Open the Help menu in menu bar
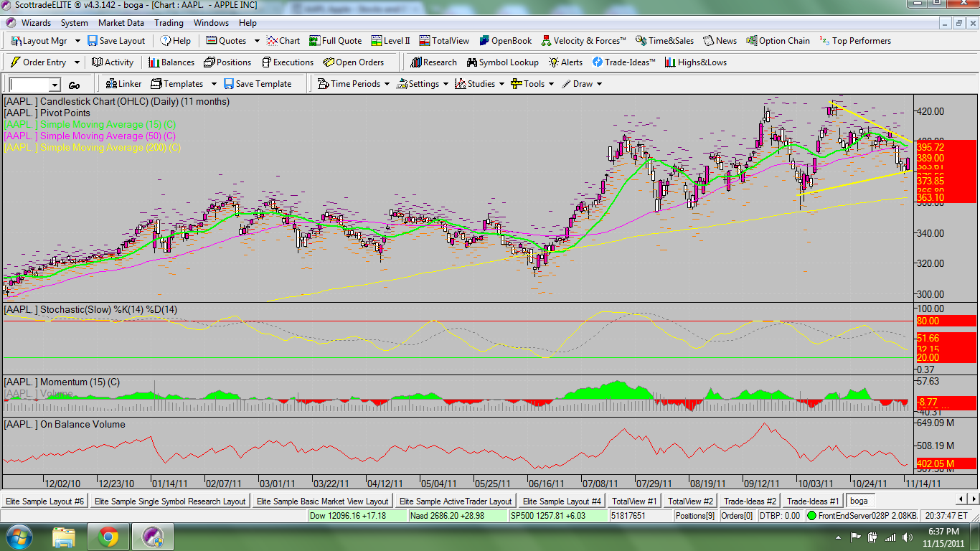This screenshot has height=551, width=980. click(x=248, y=23)
